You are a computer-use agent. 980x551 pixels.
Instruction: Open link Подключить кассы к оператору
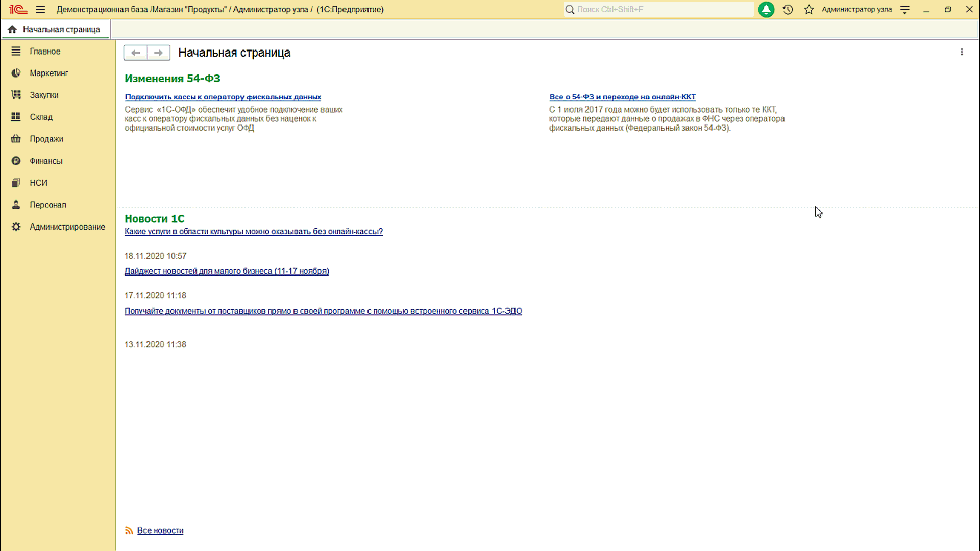(x=223, y=97)
